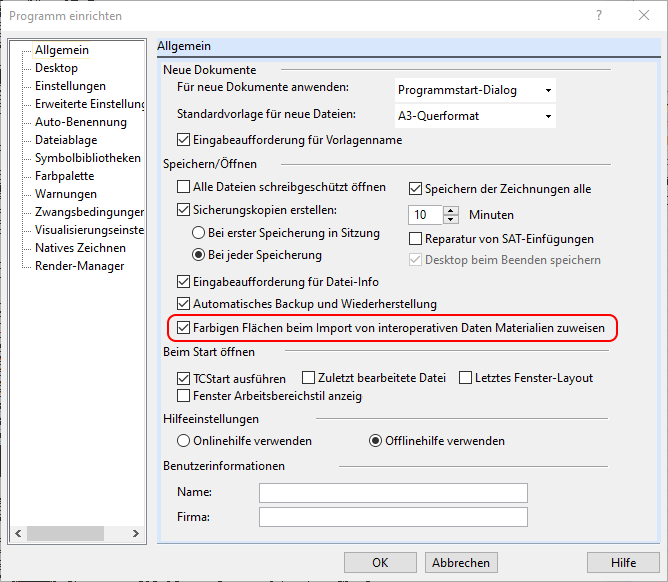The image size is (668, 582).
Task: Toggle 'TCStart ausführen' checkbox
Action: tap(183, 378)
